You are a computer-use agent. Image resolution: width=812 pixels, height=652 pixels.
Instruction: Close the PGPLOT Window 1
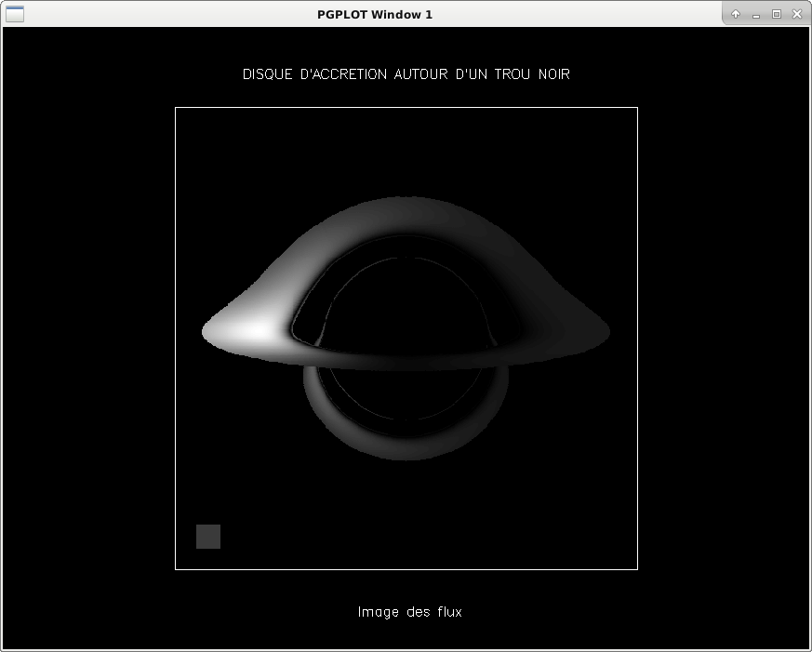(x=797, y=14)
